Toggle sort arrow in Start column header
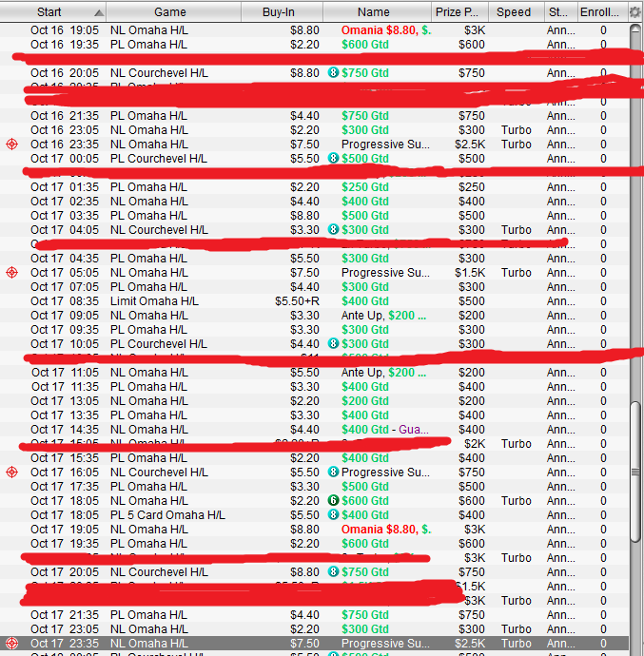The height and width of the screenshot is (656, 644). tap(99, 12)
